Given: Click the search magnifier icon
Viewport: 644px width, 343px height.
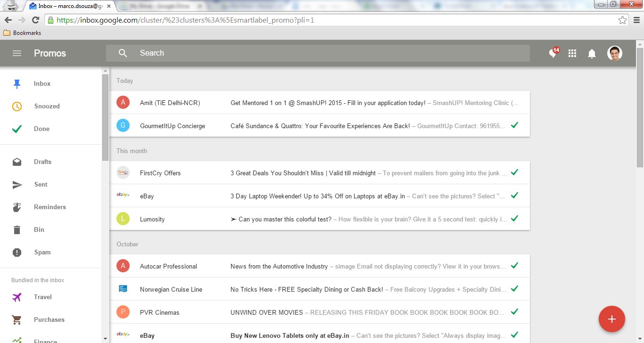Looking at the screenshot, I should point(123,53).
